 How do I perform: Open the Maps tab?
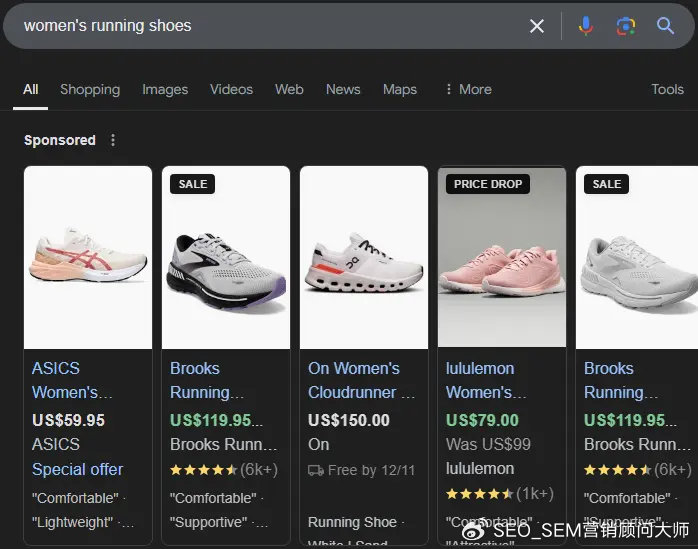400,89
